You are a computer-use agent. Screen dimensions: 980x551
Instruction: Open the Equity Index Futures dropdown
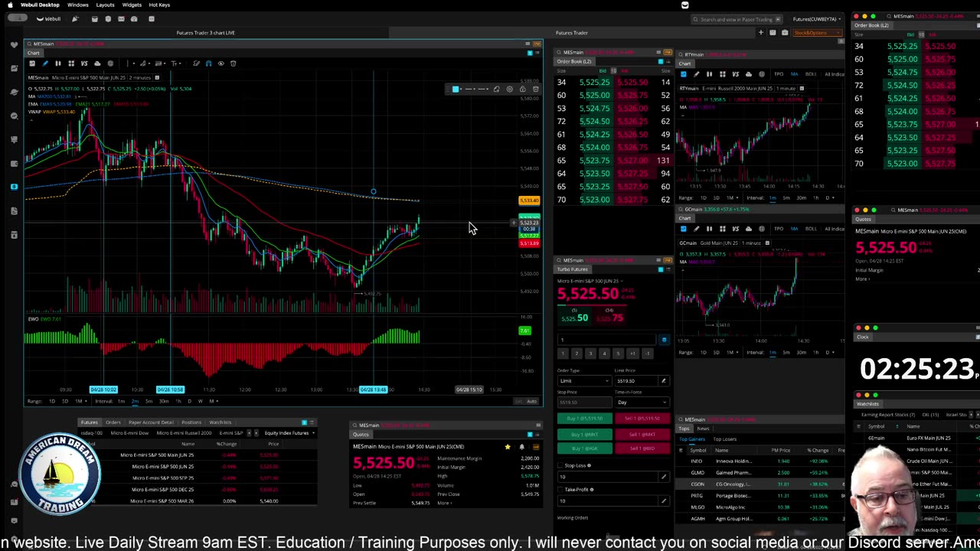[x=289, y=433]
